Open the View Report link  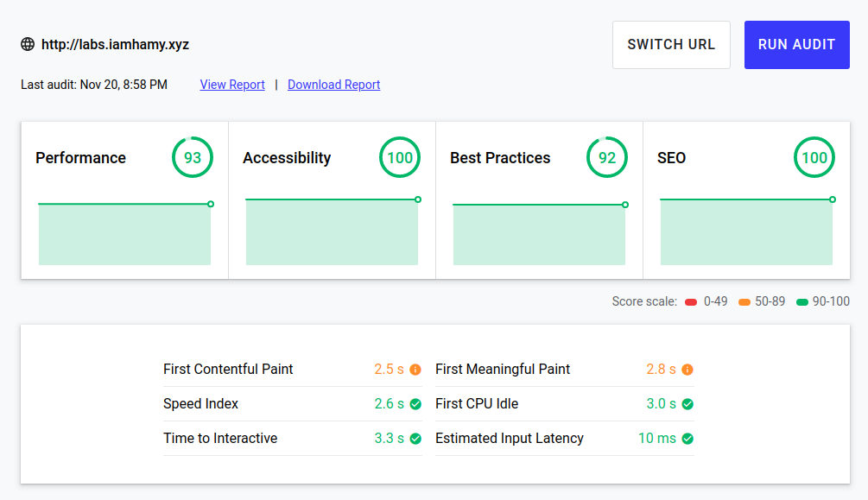click(231, 84)
